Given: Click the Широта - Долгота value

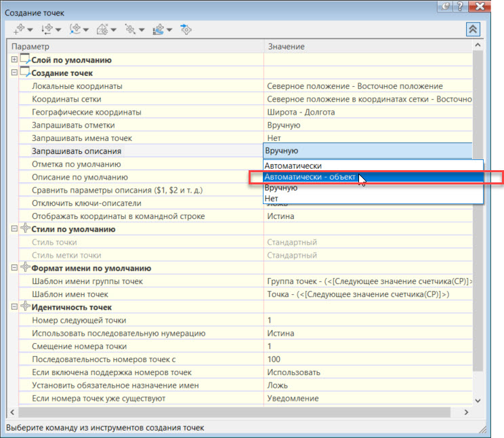Looking at the screenshot, I should pyautogui.click(x=301, y=112).
